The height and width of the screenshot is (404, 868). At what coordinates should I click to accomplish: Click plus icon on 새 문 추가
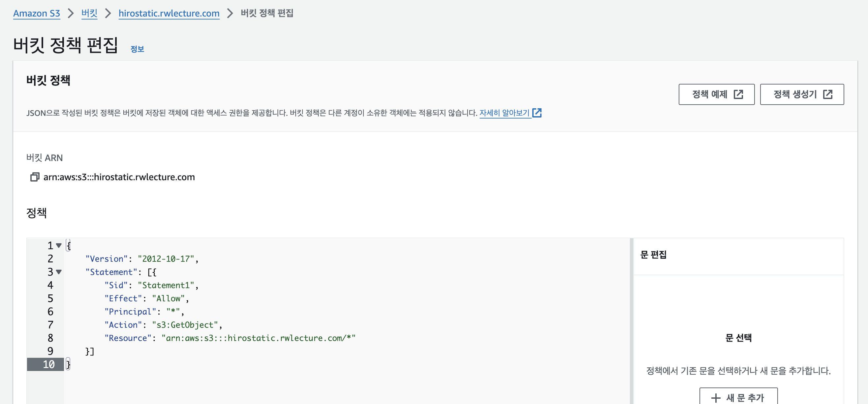point(716,398)
